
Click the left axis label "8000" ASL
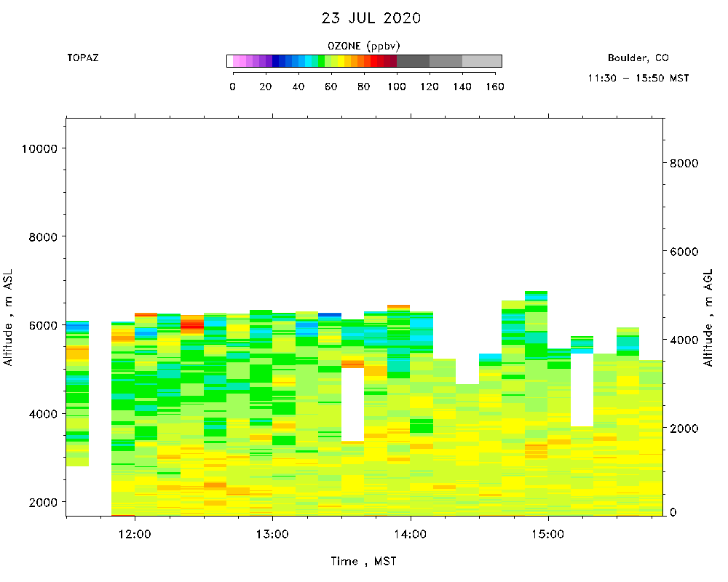click(x=43, y=237)
